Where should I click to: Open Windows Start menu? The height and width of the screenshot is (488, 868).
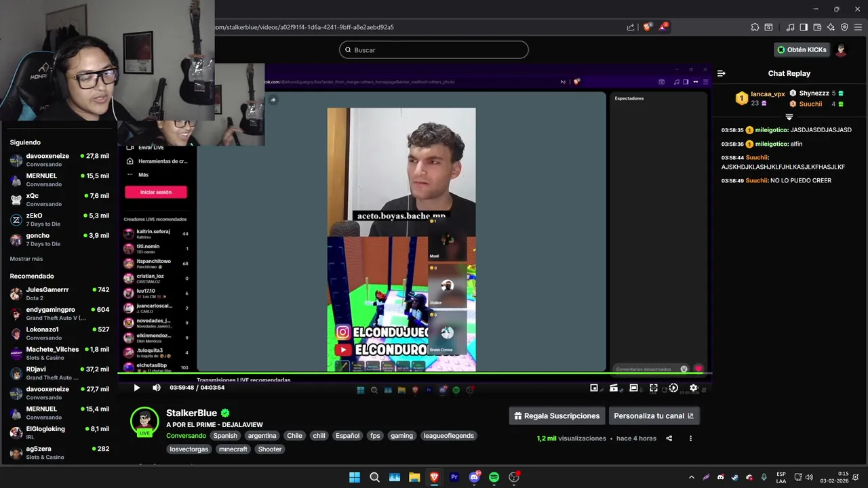click(x=355, y=477)
